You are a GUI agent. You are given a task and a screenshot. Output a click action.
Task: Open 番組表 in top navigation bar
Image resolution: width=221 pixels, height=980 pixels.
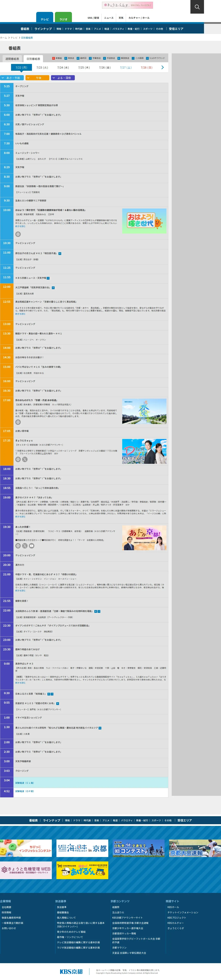pyautogui.click(x=25, y=29)
